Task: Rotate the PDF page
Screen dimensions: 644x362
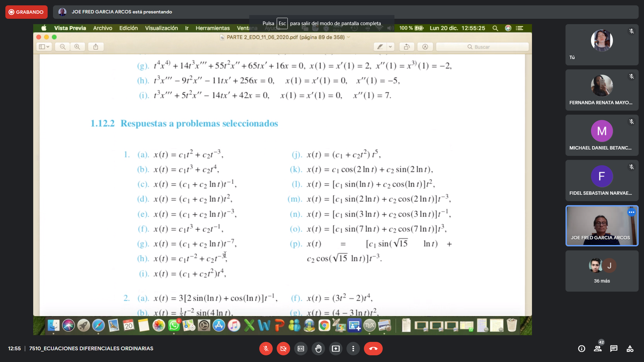Action: point(407,47)
